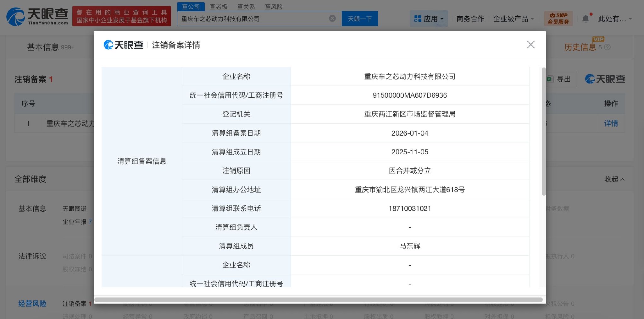Click the 导出 export button
The width and height of the screenshot is (644, 319).
coord(560,79)
